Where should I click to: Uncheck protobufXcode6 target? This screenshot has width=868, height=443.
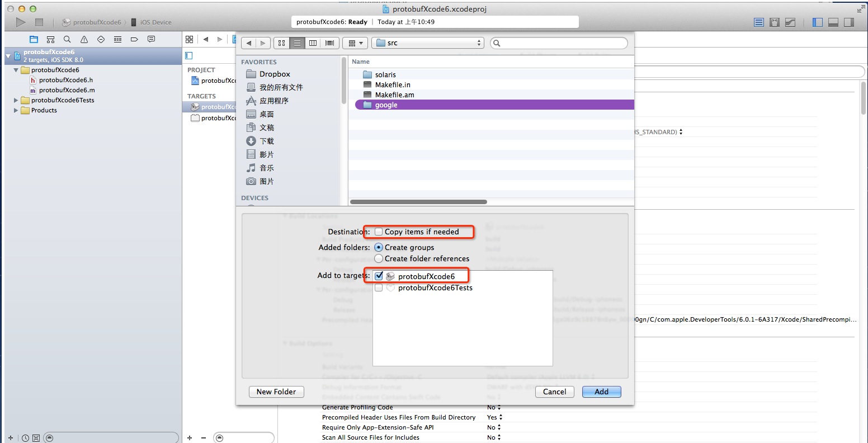coord(379,276)
